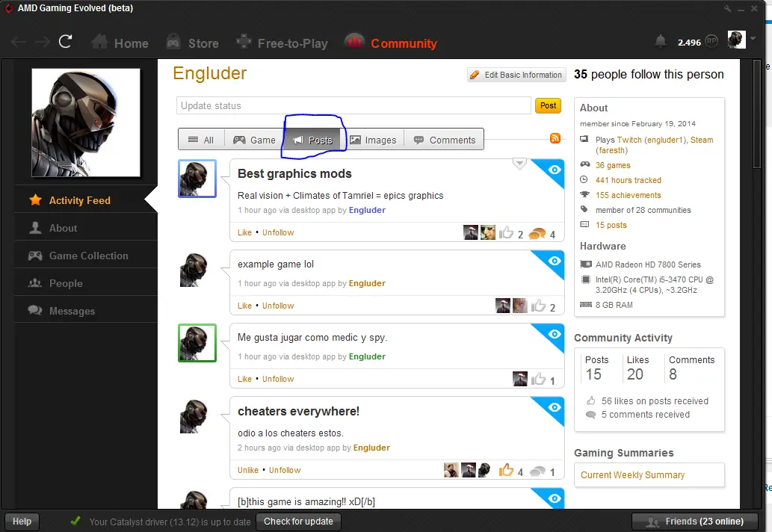
Task: Expand the account dropdown arrow
Action: (753, 39)
